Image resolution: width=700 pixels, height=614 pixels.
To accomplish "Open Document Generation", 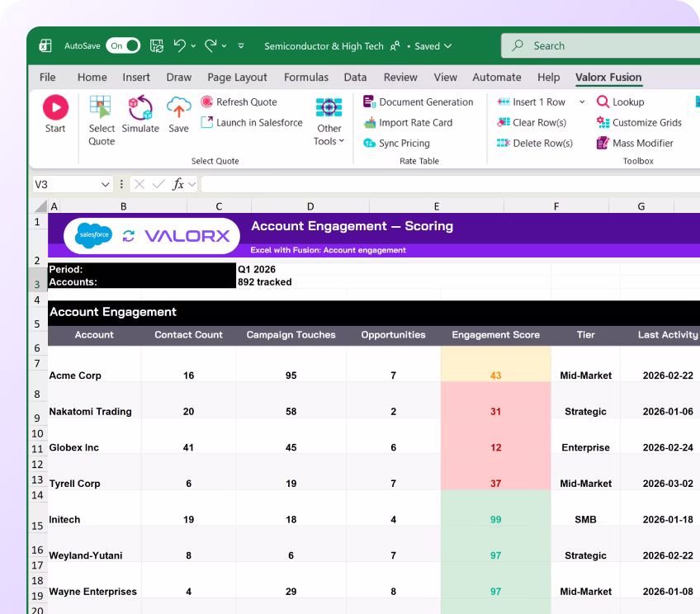I will [x=419, y=102].
